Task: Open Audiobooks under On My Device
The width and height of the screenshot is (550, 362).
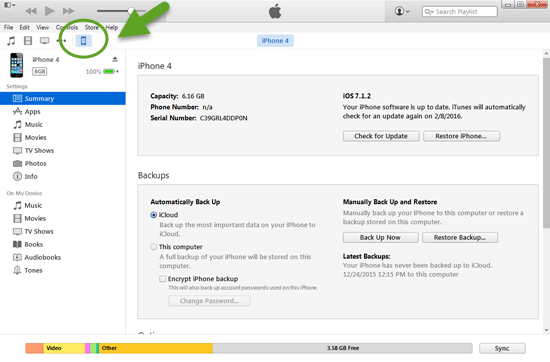Action: pos(63,257)
